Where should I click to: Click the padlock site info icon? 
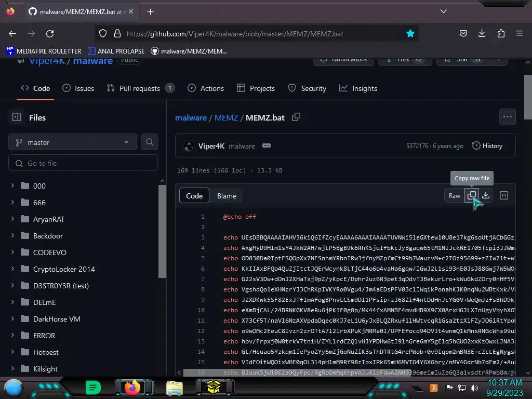coord(117,34)
